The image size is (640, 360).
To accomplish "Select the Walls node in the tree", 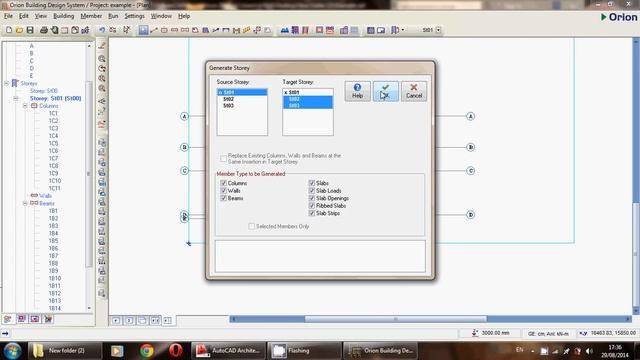I will [x=45, y=196].
